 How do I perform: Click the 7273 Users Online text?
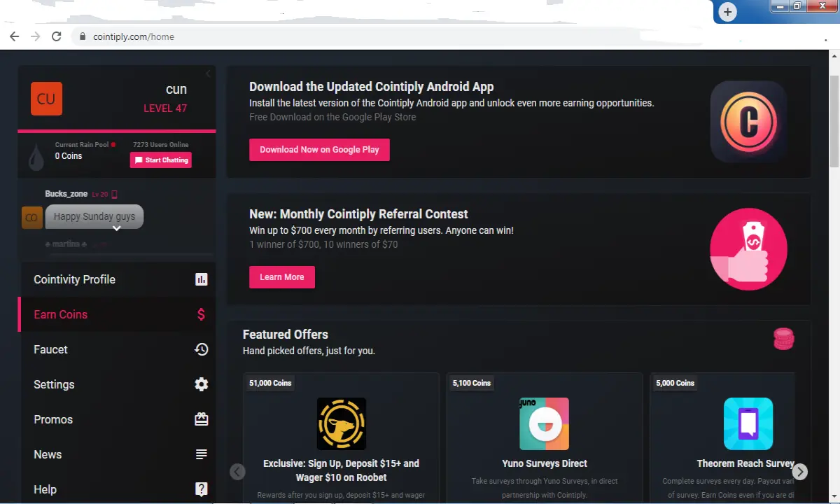[160, 145]
